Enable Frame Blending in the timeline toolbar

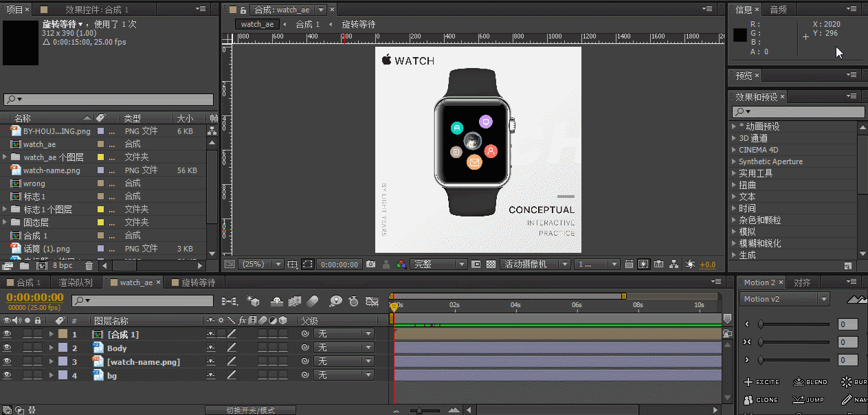294,302
